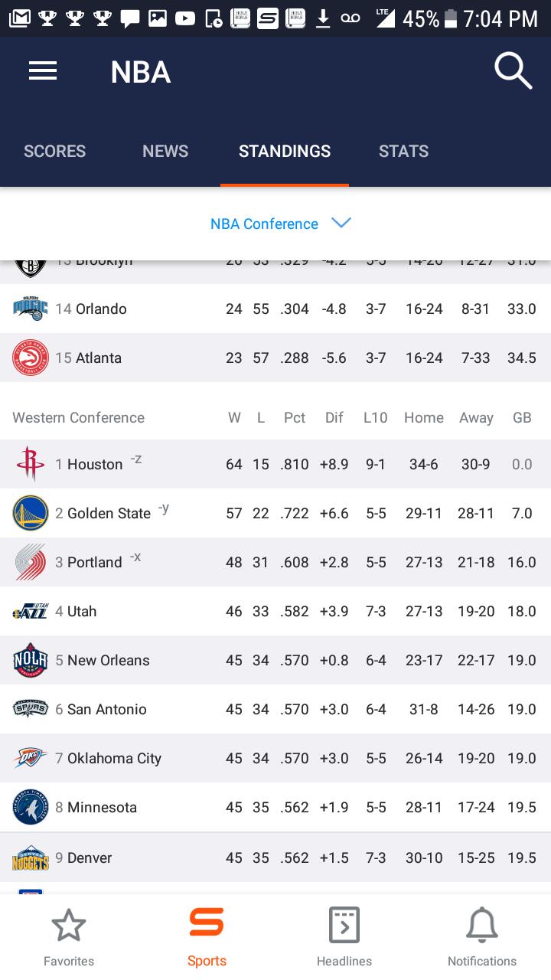551x980 pixels.
Task: Open the hamburger navigation menu
Action: pyautogui.click(x=43, y=71)
